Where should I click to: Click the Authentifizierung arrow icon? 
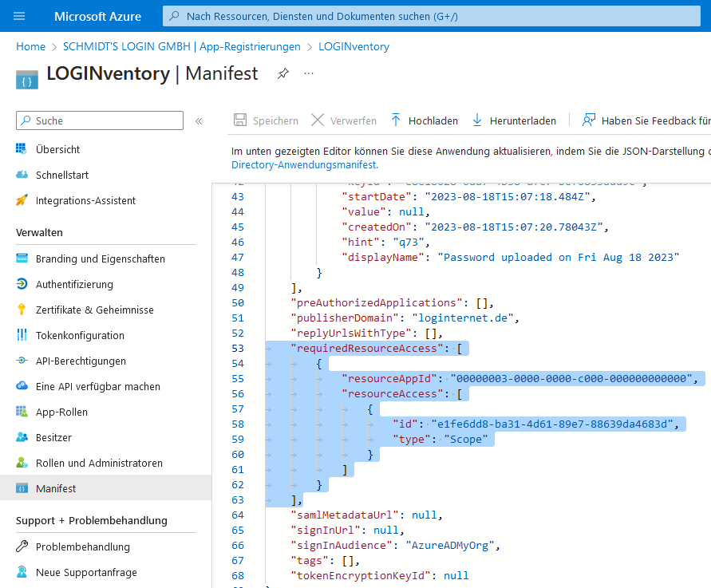point(22,284)
